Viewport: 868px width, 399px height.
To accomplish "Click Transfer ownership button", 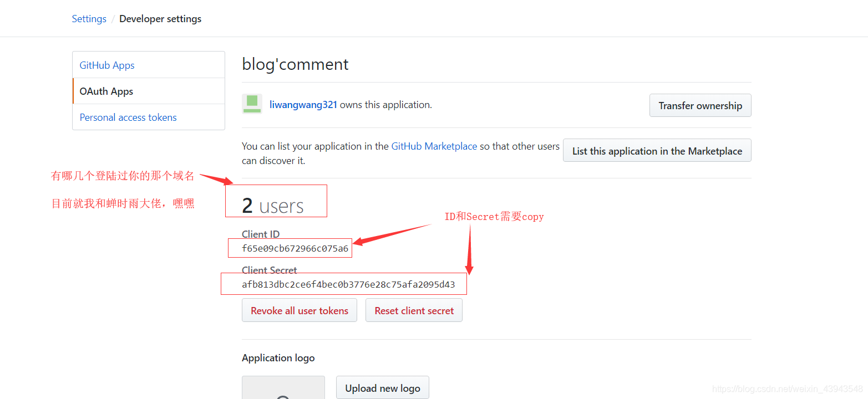I will pos(700,105).
